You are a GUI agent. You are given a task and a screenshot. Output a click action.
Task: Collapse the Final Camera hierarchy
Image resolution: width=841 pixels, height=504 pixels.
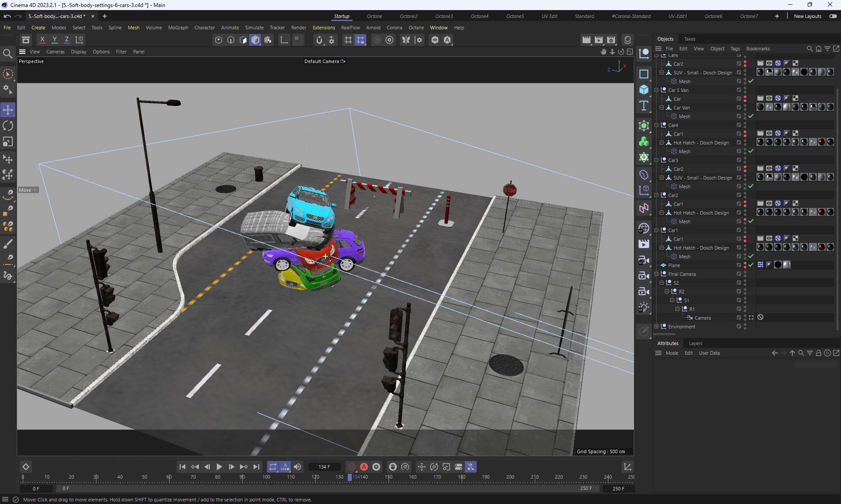click(x=657, y=274)
